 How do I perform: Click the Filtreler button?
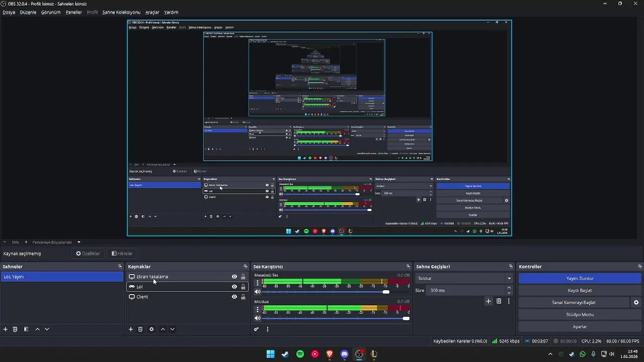click(122, 253)
